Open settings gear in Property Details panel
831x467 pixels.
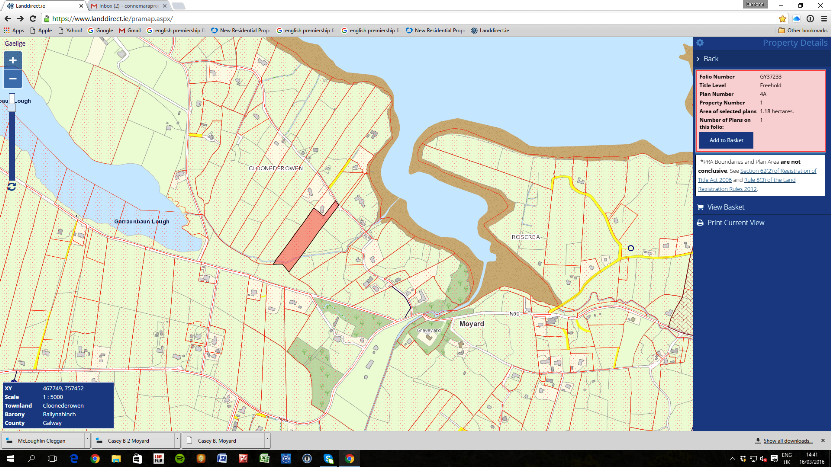point(700,43)
